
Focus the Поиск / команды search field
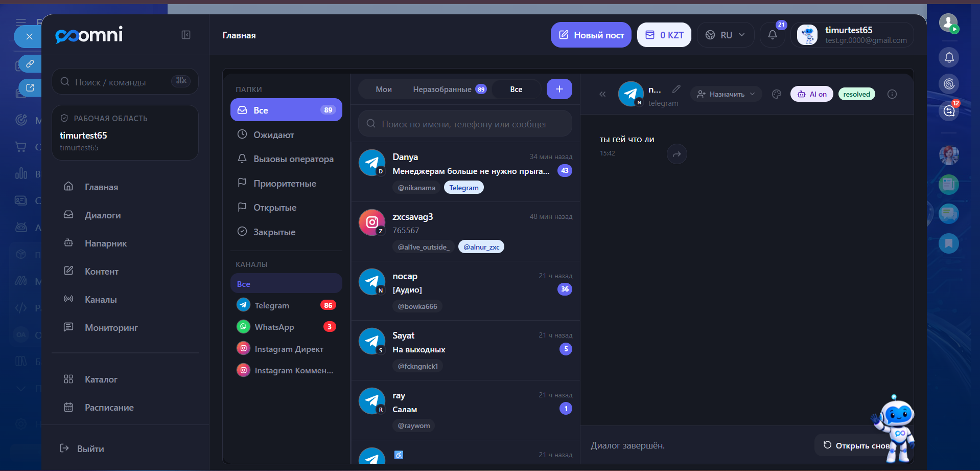click(125, 81)
